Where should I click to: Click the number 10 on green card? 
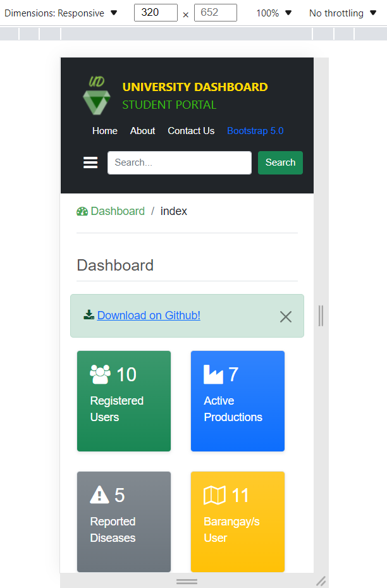point(126,374)
